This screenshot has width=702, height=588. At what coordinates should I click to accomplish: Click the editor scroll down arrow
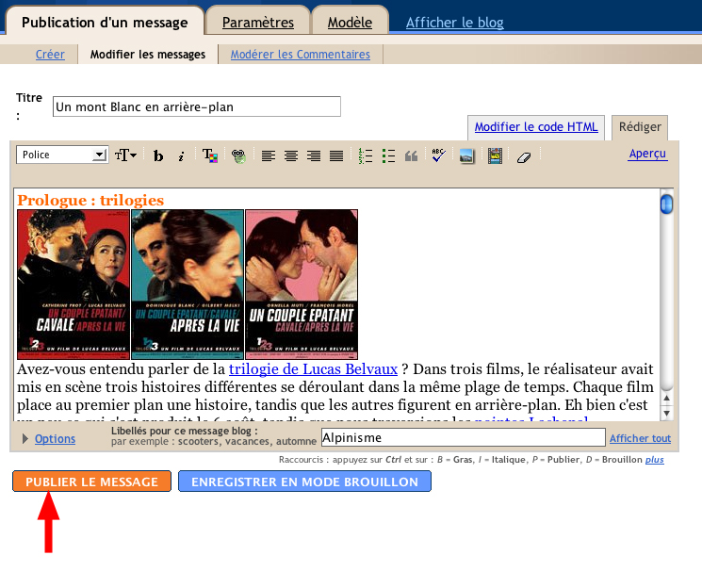[666, 414]
